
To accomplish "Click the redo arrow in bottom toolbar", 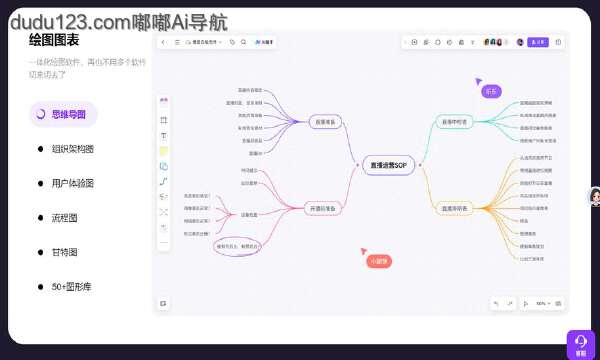I will (510, 303).
